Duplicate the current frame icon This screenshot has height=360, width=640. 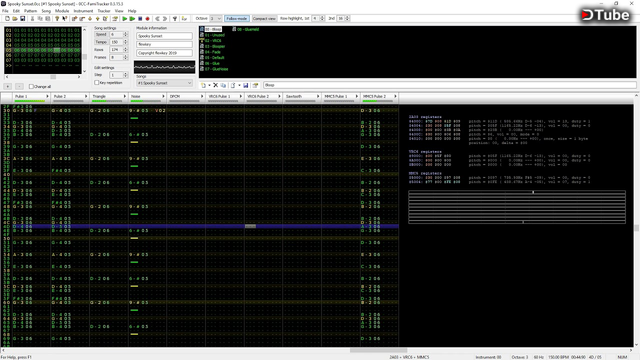[105, 19]
